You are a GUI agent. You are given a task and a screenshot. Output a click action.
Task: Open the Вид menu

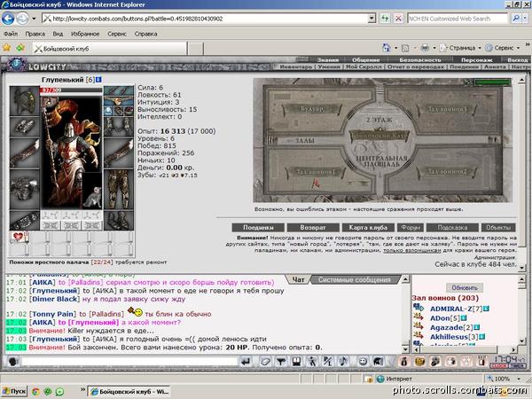point(58,34)
